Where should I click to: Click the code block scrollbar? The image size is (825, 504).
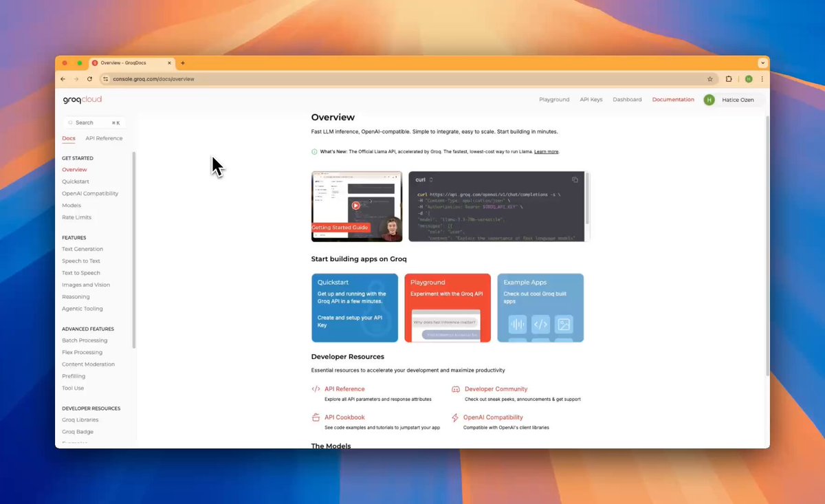587,198
